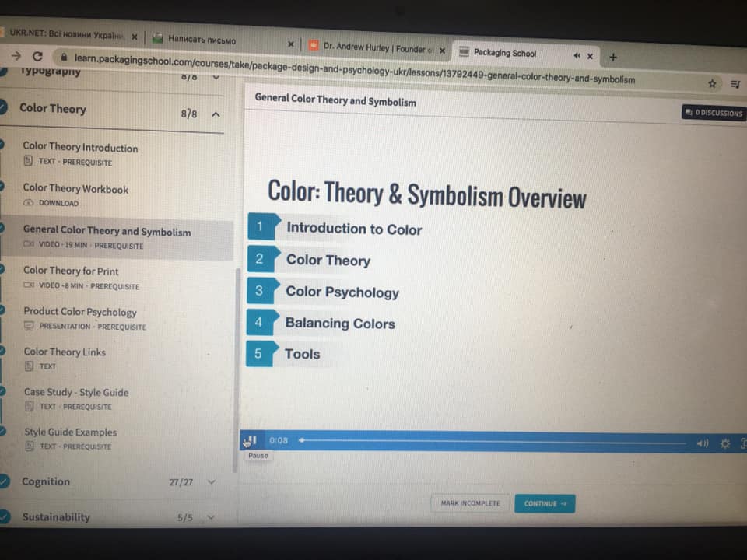Click the browser forward arrow

[16, 56]
